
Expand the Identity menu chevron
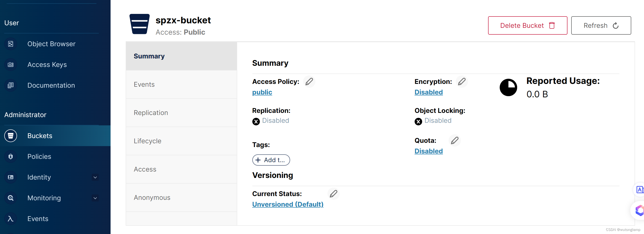tap(95, 177)
